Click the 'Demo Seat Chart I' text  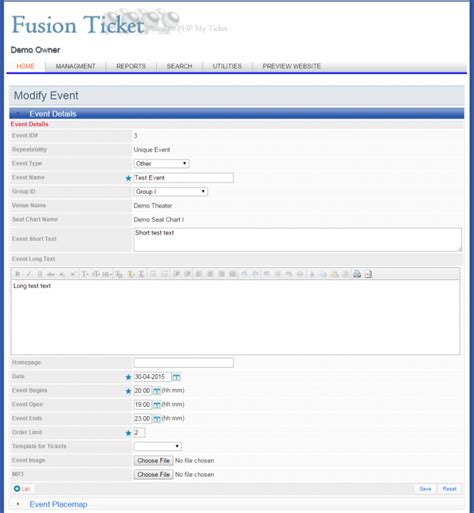click(159, 220)
